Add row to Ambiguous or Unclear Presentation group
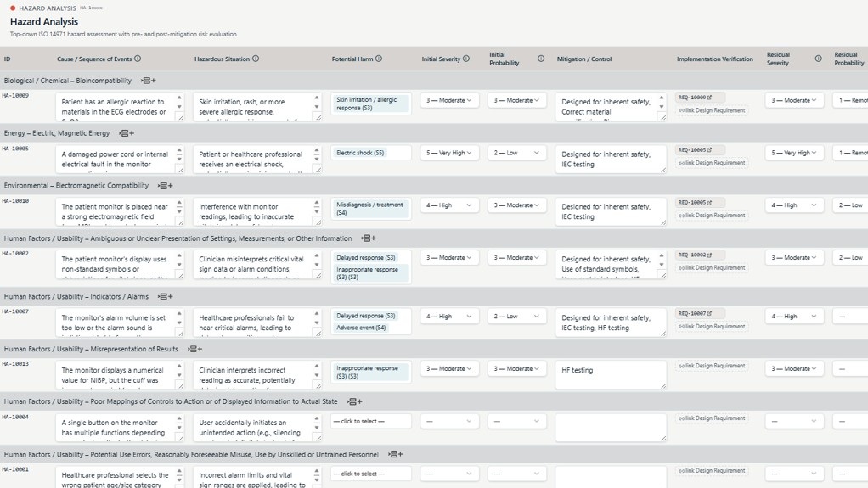This screenshot has height=488, width=868. click(x=369, y=238)
